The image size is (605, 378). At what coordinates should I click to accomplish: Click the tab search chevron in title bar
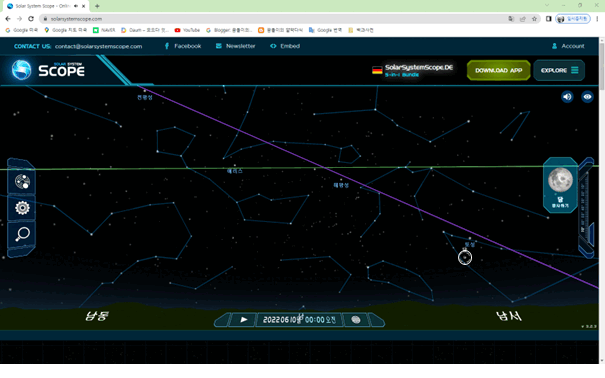tap(546, 5)
